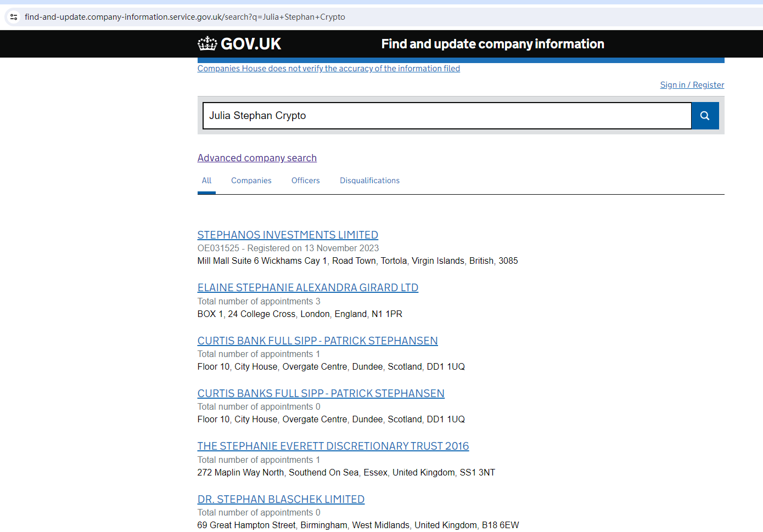Focus the company search input field

(x=447, y=116)
